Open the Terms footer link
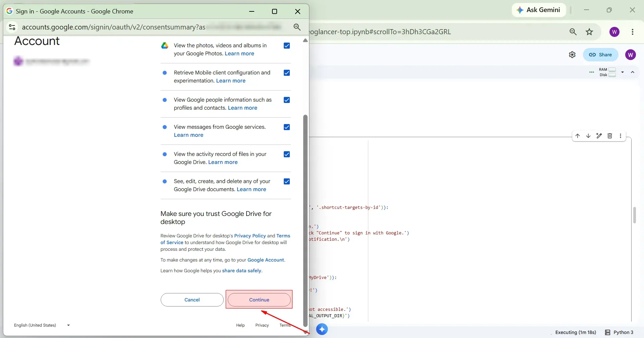 click(x=285, y=325)
